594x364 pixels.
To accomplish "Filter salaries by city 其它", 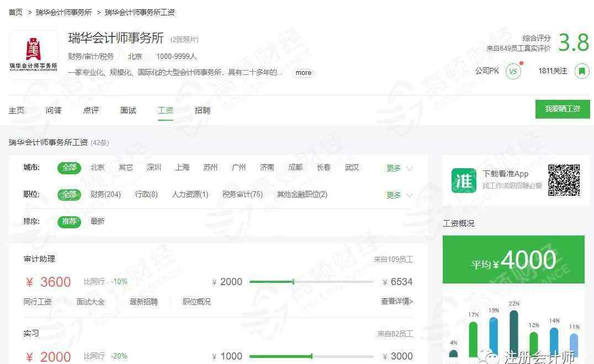I will (x=126, y=167).
